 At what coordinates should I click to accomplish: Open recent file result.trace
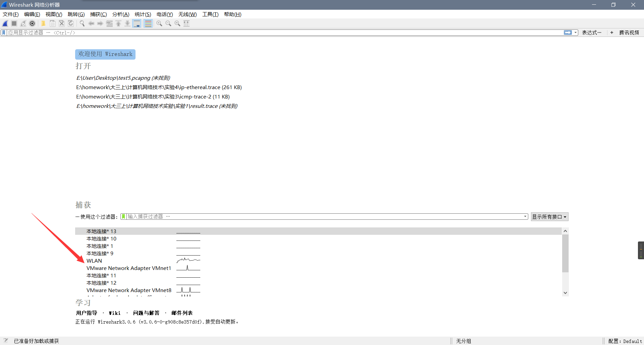157,106
